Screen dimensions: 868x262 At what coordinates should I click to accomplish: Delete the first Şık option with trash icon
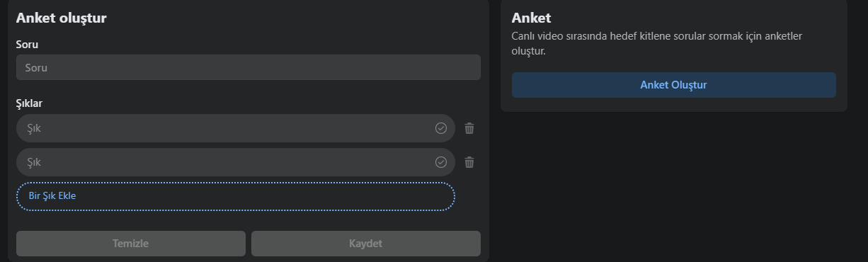pos(469,128)
